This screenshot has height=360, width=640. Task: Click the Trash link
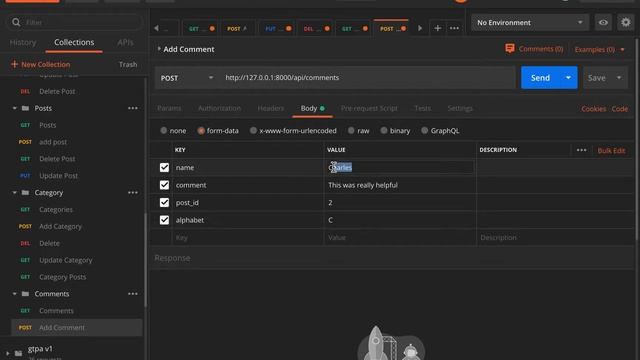128,64
